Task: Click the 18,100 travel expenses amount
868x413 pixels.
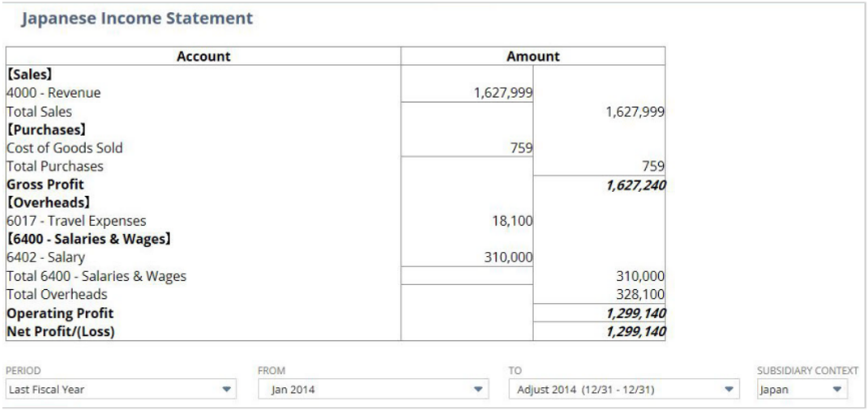Action: (x=513, y=221)
